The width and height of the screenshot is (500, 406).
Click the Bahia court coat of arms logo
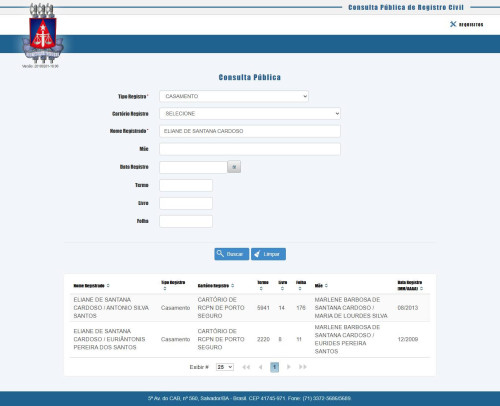43,33
